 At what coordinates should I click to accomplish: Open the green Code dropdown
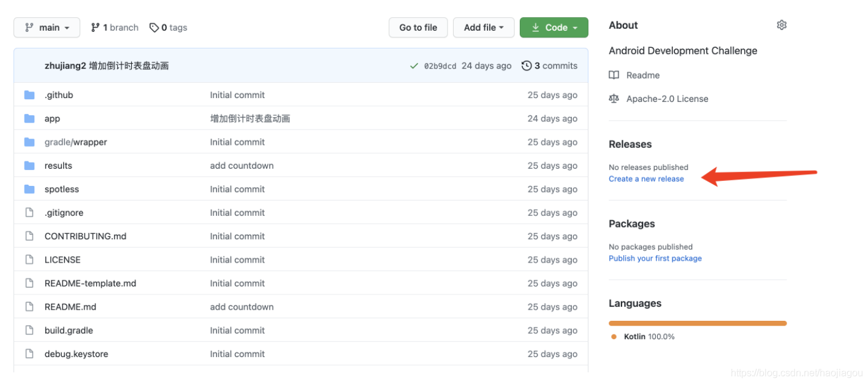tap(554, 28)
